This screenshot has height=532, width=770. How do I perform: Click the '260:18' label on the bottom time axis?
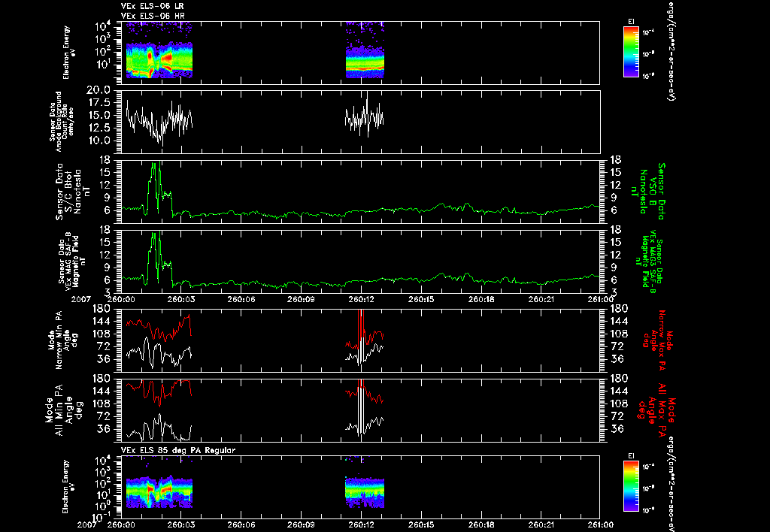click(x=481, y=524)
